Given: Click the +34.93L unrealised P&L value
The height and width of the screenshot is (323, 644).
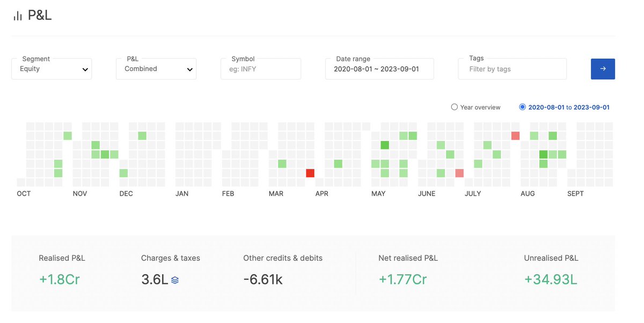Looking at the screenshot, I should click(x=551, y=279).
